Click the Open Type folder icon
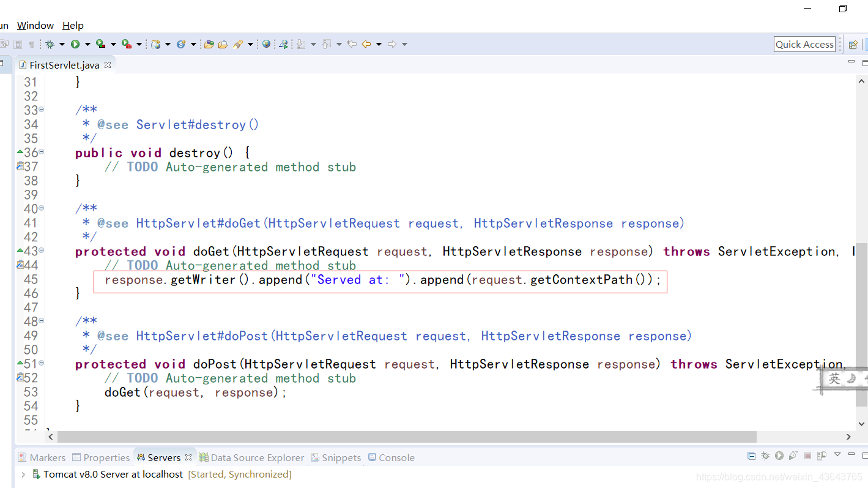Screen dimensions: 868x488 209,44
